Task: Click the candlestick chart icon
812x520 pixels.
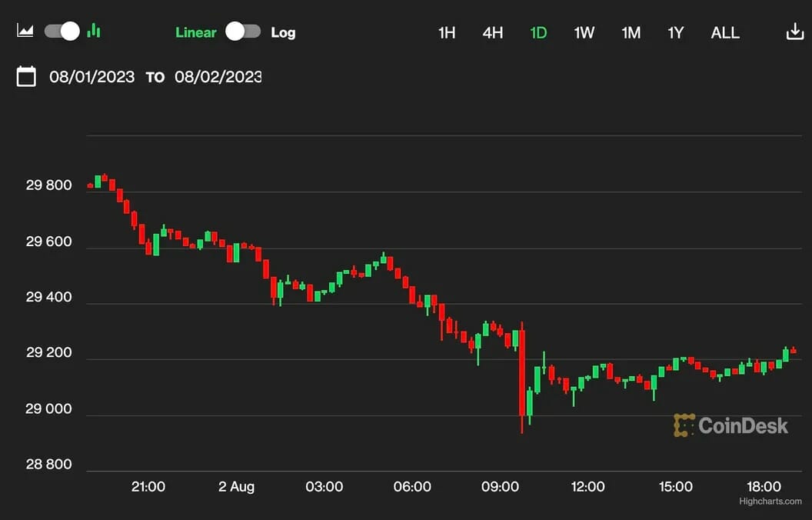Action: (94, 31)
